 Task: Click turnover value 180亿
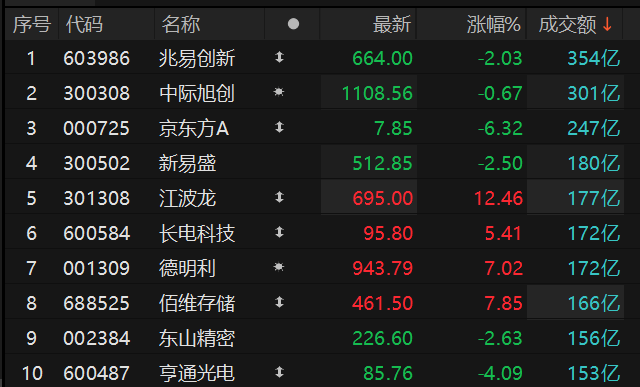point(594,164)
